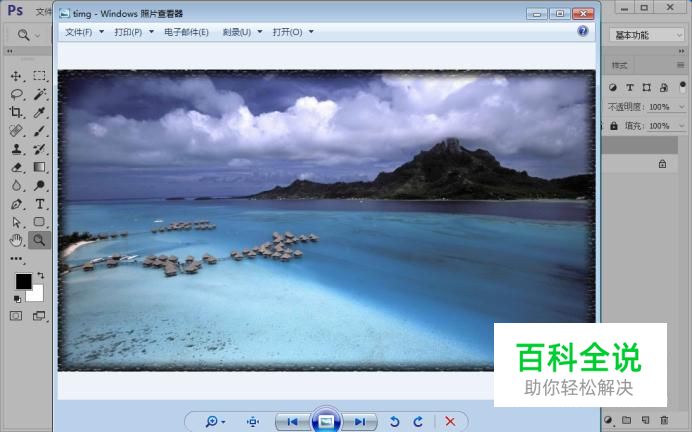Open the 打印(P) menu
Screen dimensions: 692x432
134,32
